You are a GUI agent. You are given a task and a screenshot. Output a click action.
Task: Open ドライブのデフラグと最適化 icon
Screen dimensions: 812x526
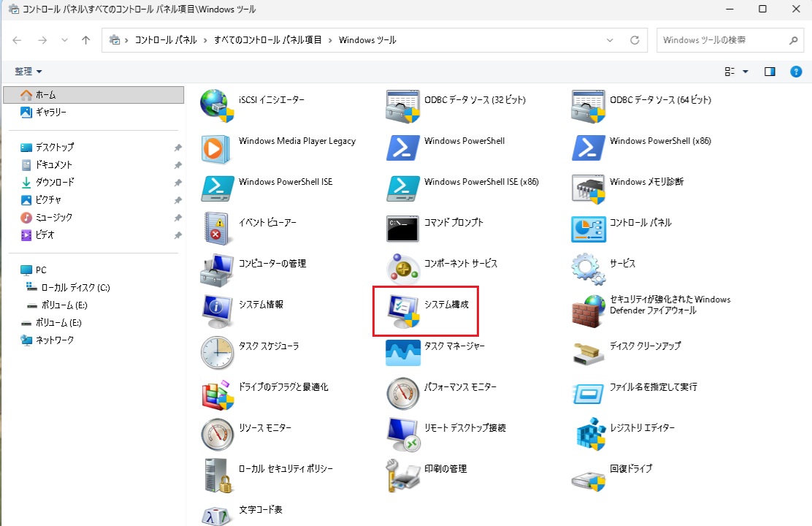(x=218, y=395)
